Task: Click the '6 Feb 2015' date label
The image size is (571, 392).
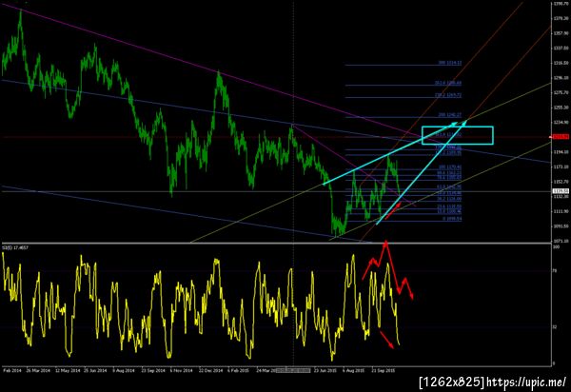Action: 238,370
